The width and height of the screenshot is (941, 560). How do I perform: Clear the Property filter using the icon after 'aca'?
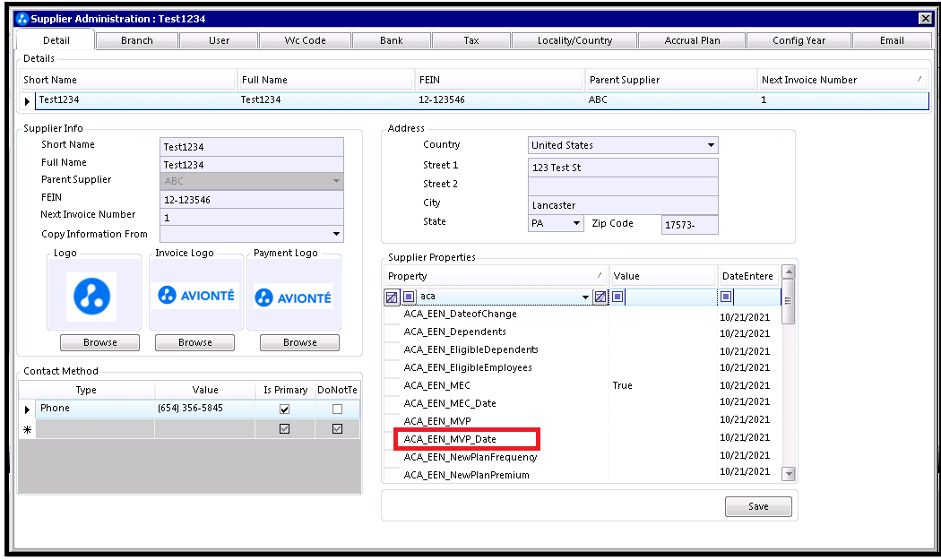pyautogui.click(x=600, y=297)
